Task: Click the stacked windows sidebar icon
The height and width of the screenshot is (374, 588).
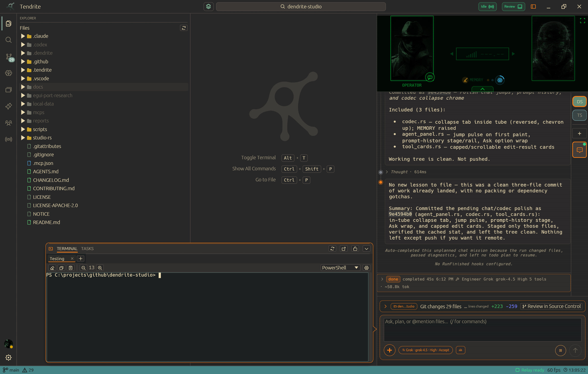Action: [9, 90]
